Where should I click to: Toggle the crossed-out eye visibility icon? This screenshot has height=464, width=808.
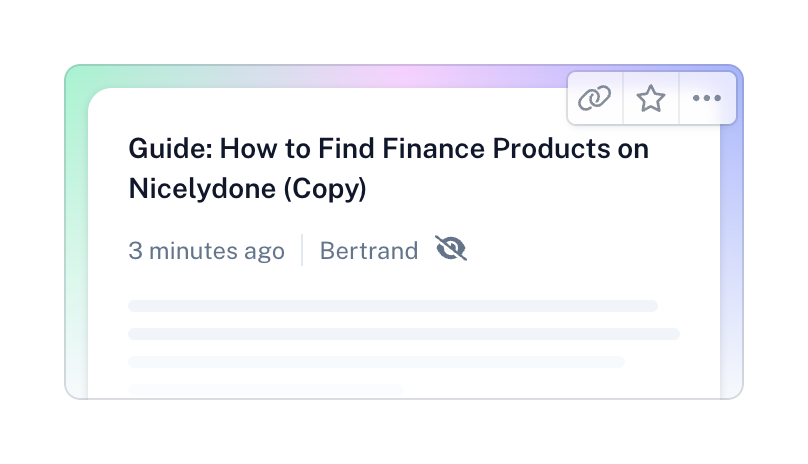click(x=451, y=249)
